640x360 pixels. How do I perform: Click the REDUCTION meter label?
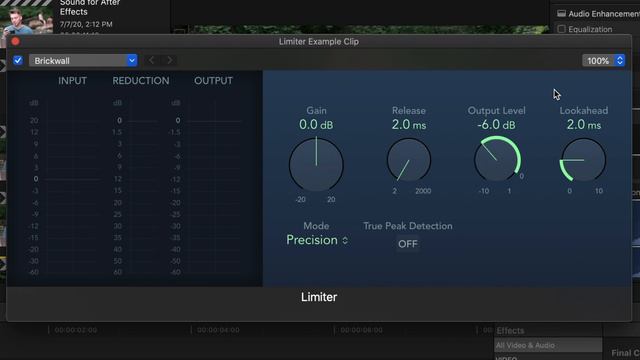(x=141, y=81)
